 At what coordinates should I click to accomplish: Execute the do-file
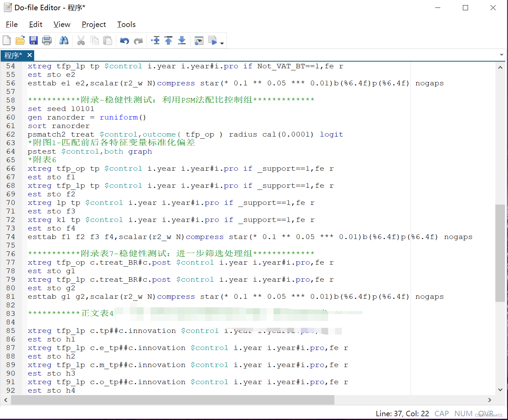(212, 41)
